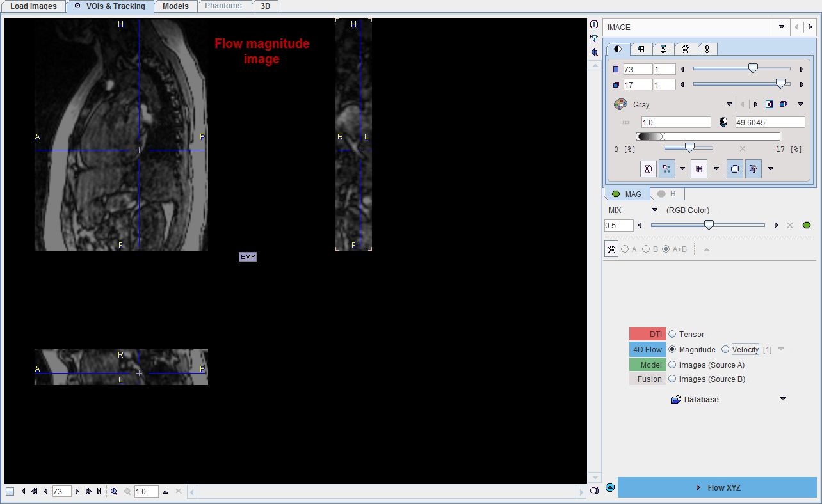Select the Magnitude radio button
The width and height of the screenshot is (822, 504).
pos(672,349)
